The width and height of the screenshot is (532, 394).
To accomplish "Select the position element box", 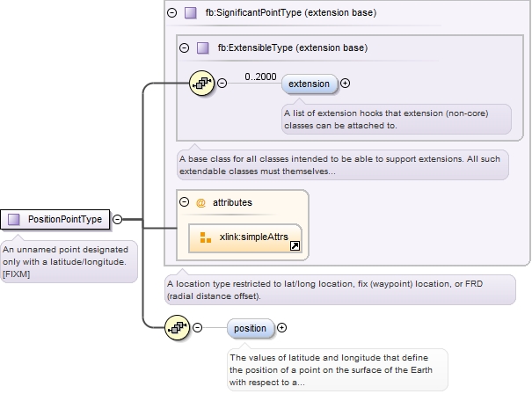I will (251, 328).
